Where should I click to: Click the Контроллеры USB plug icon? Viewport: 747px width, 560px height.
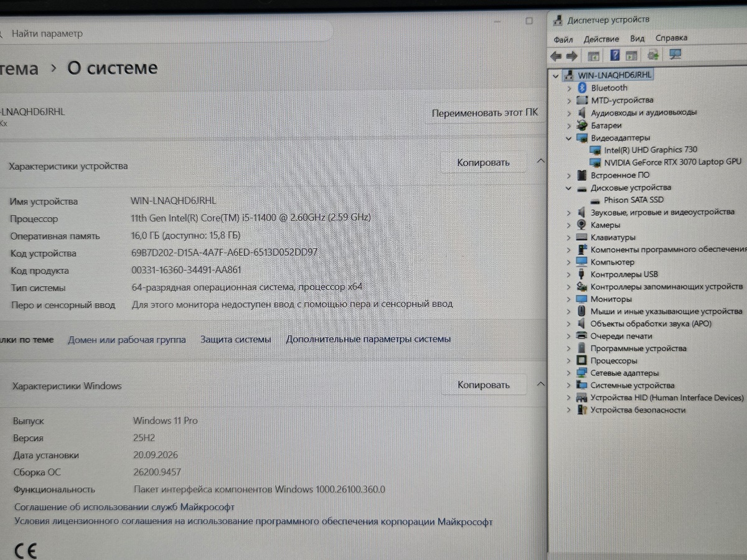point(581,274)
